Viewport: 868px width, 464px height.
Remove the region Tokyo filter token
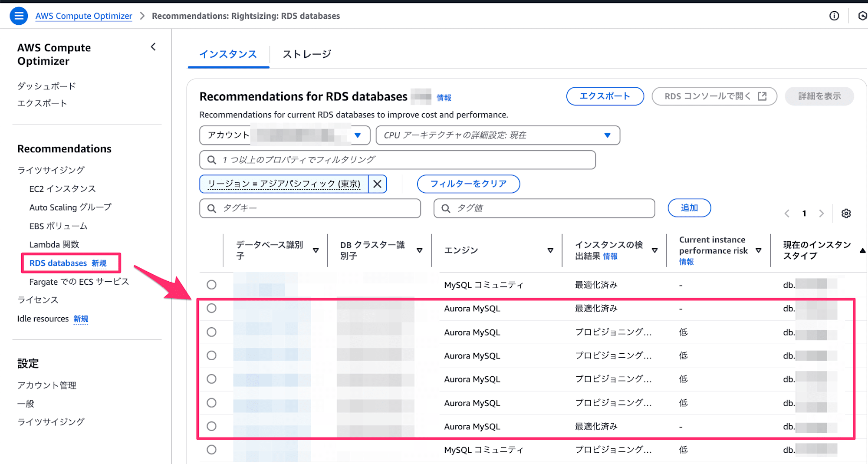coord(378,184)
